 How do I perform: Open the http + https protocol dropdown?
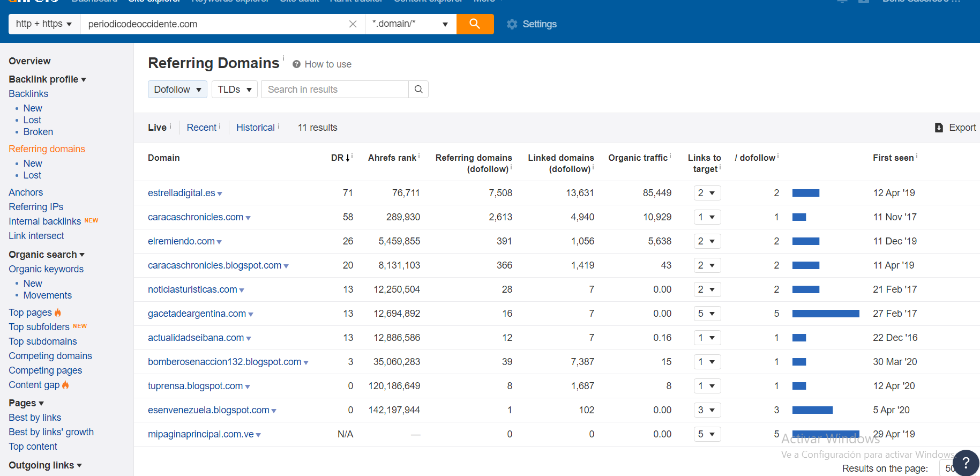44,24
